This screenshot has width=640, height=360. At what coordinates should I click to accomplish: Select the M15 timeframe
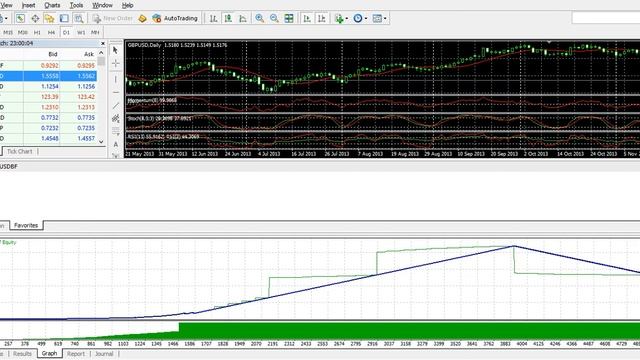[x=8, y=32]
